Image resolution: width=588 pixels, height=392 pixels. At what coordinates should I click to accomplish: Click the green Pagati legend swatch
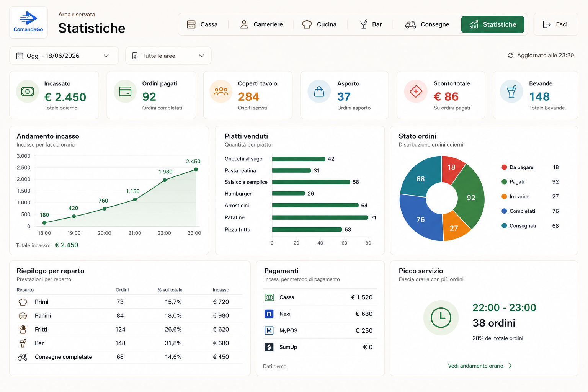[x=504, y=182]
